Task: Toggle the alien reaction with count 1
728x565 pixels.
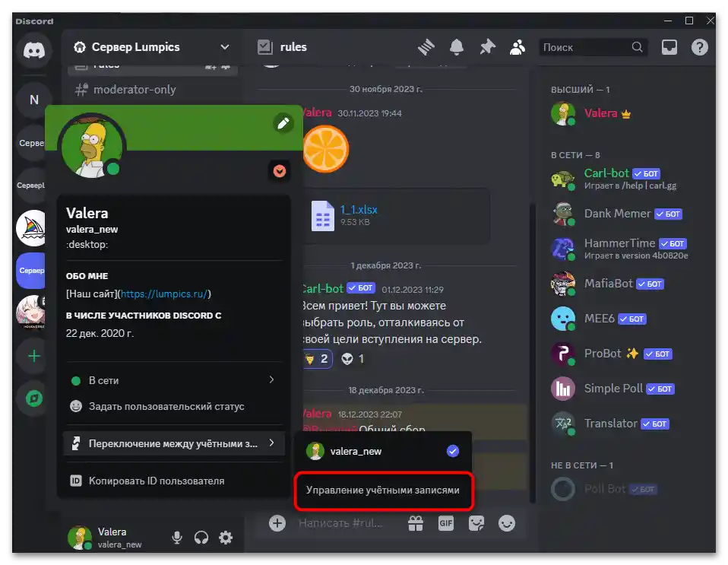Action: [353, 359]
